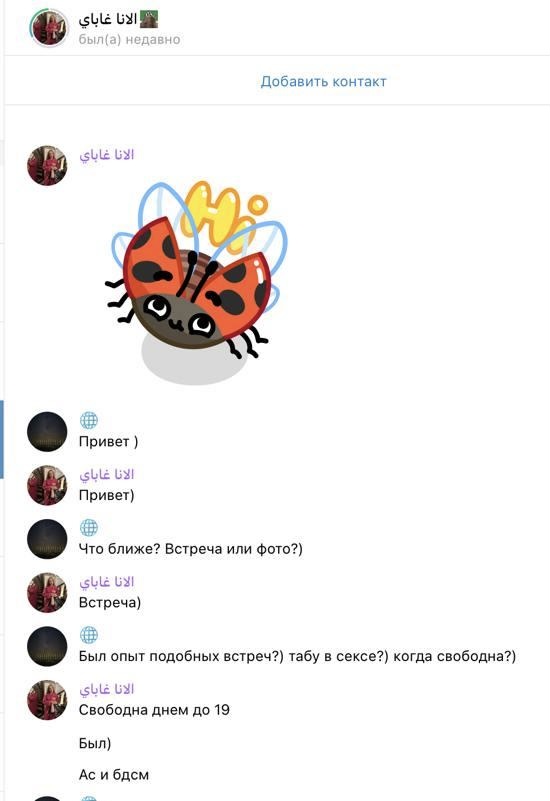Screen dimensions: 550x801
Task: Select the message "Был)"
Action: tap(95, 743)
